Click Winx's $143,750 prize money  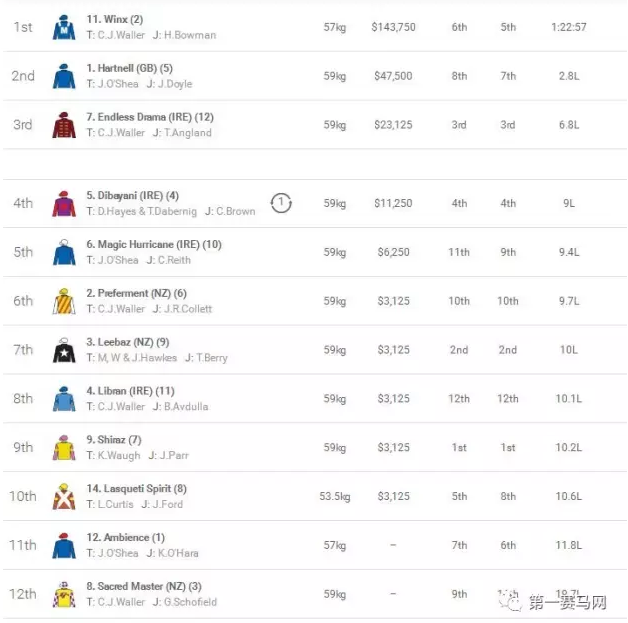click(393, 27)
